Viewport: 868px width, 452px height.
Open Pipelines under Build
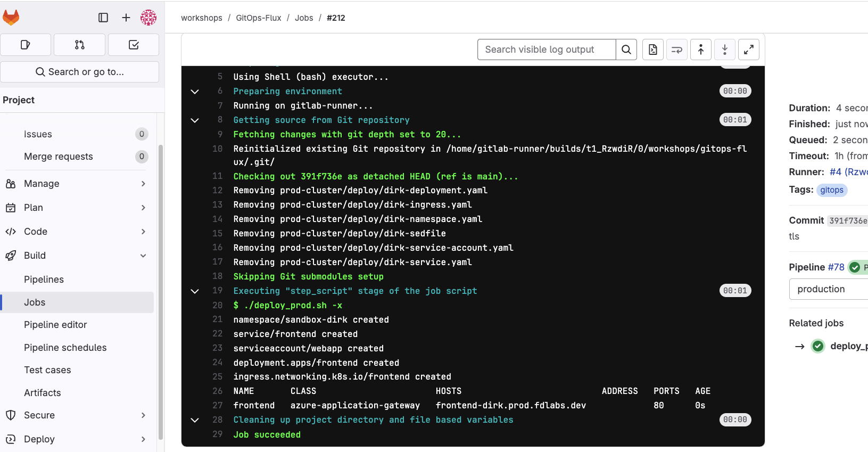tap(77, 280)
